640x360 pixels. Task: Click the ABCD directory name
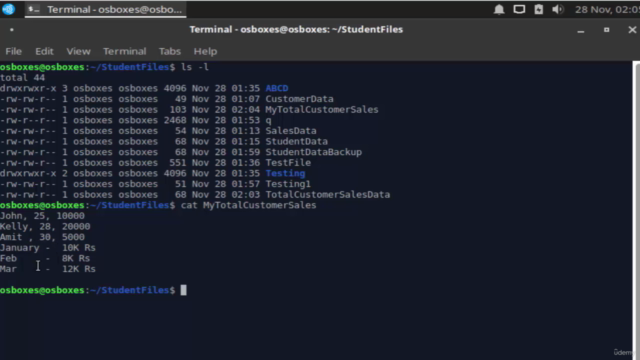277,88
